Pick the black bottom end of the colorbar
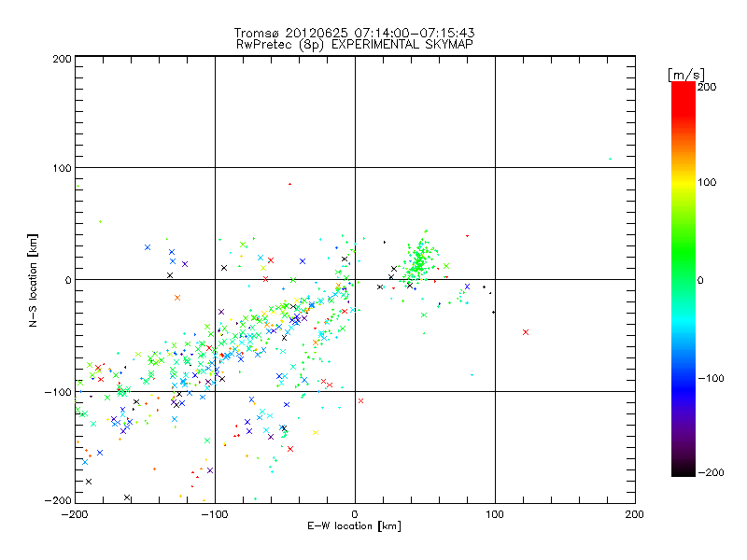Image resolution: width=747 pixels, height=560 pixels. 684,471
